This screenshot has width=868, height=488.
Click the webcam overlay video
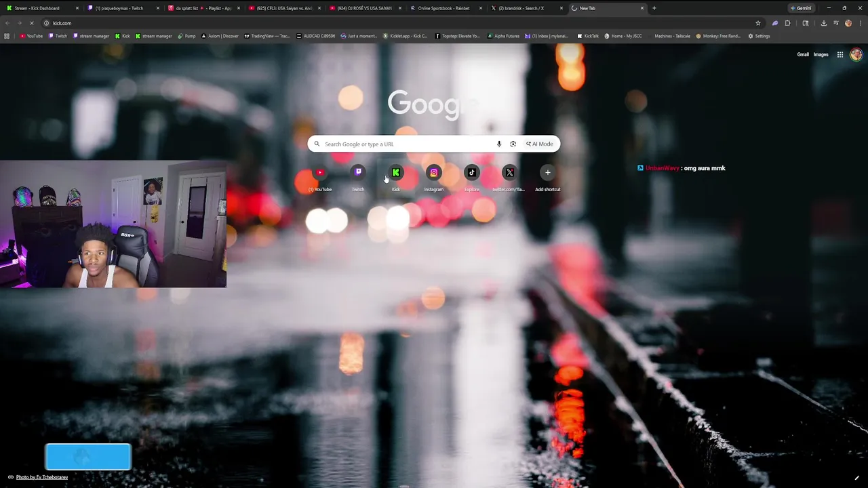pos(113,224)
